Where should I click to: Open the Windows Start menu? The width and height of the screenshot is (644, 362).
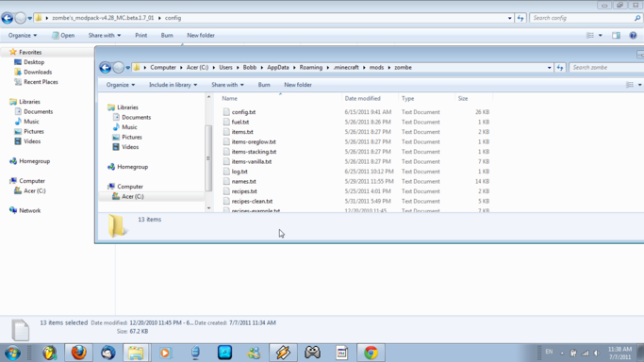click(x=12, y=353)
